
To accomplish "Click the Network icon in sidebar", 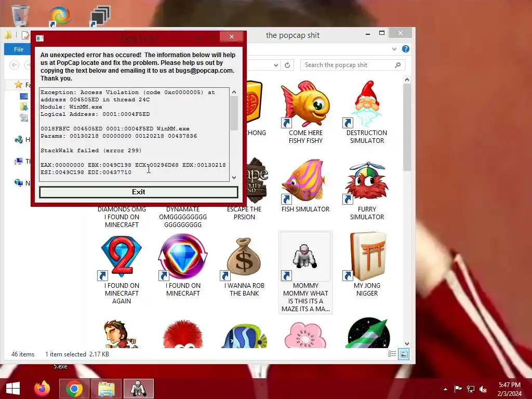I will [19, 183].
